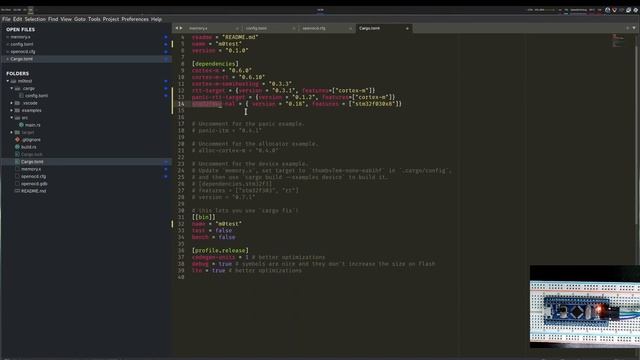Expand the .vscode folder
This screenshot has height=360, width=640.
click(11, 103)
